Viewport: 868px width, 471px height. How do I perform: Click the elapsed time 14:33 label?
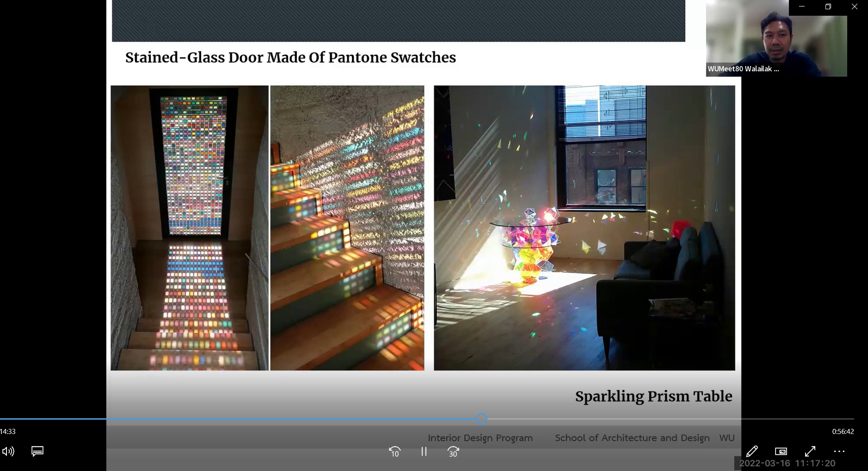pos(8,431)
